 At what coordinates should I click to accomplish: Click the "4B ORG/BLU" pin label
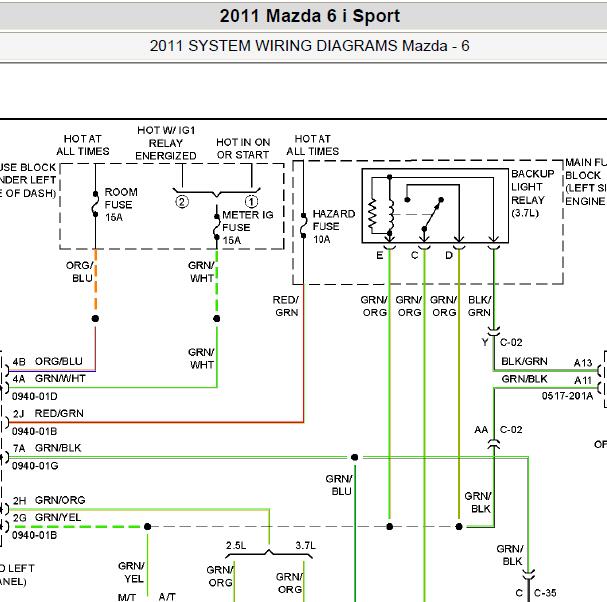[48, 361]
